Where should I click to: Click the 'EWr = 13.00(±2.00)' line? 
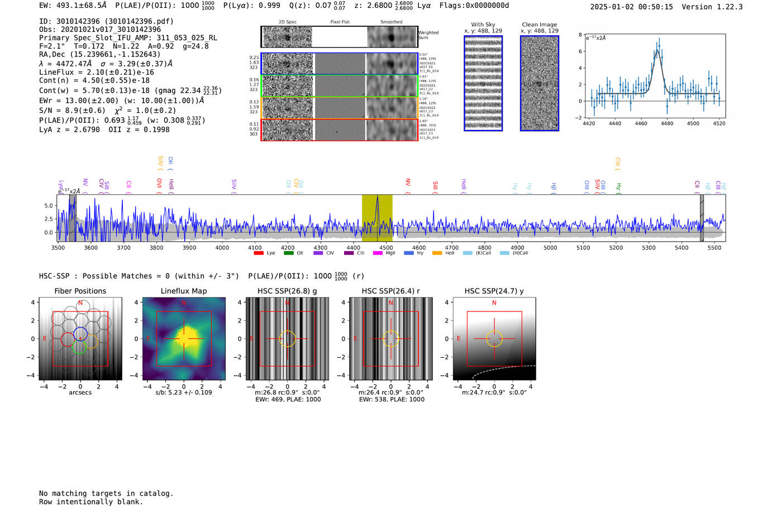coord(79,100)
